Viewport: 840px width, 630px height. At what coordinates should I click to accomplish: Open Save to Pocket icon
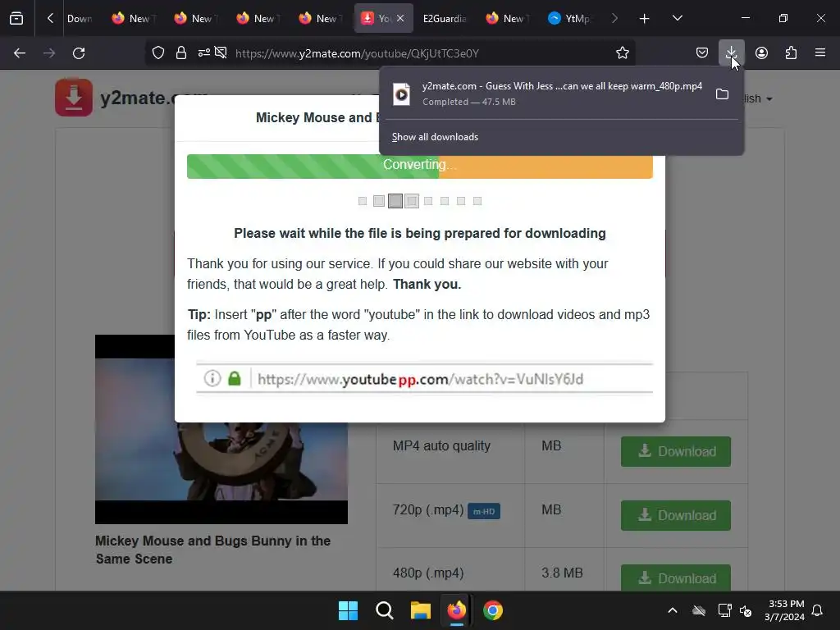point(702,52)
